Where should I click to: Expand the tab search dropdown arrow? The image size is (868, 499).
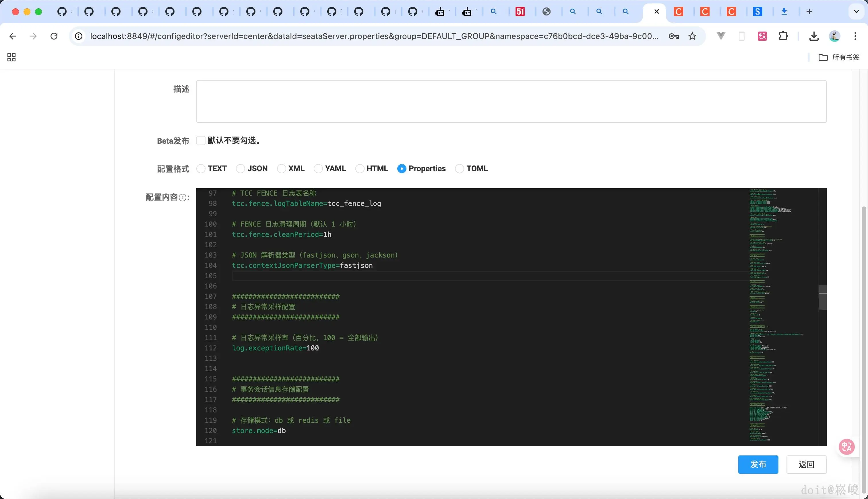pyautogui.click(x=856, y=12)
